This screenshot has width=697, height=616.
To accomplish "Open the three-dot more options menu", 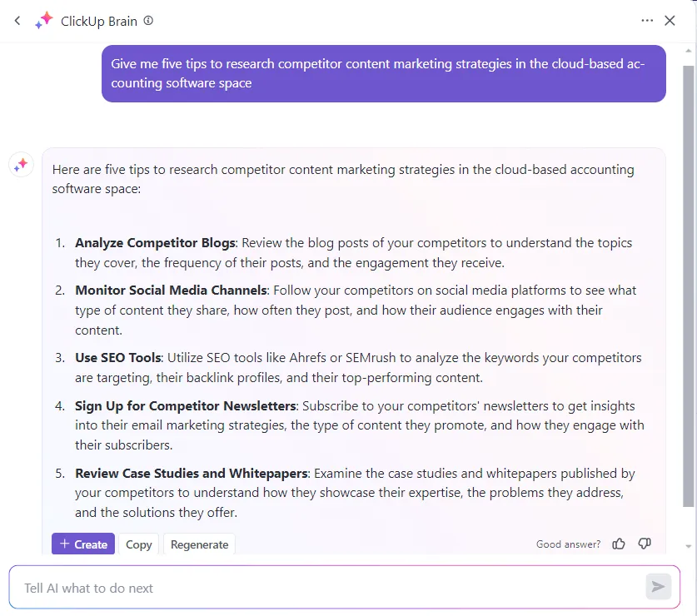I will pyautogui.click(x=647, y=21).
